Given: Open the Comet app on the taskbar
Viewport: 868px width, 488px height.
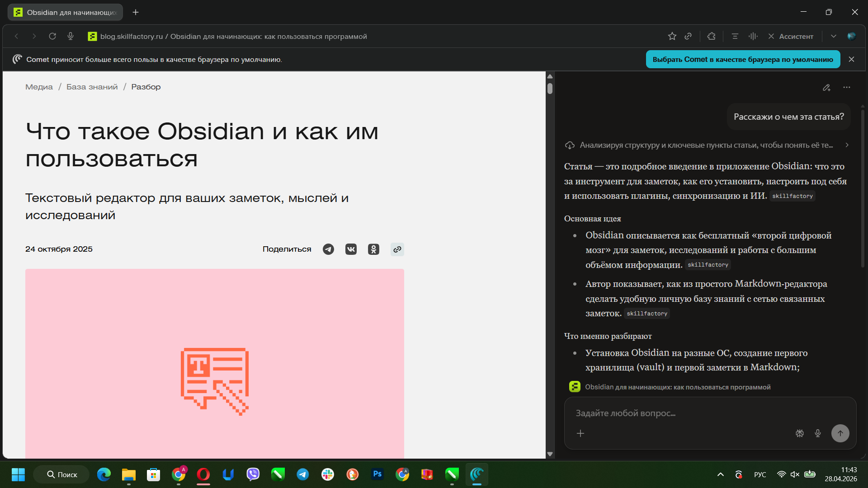Looking at the screenshot, I should click(x=477, y=474).
